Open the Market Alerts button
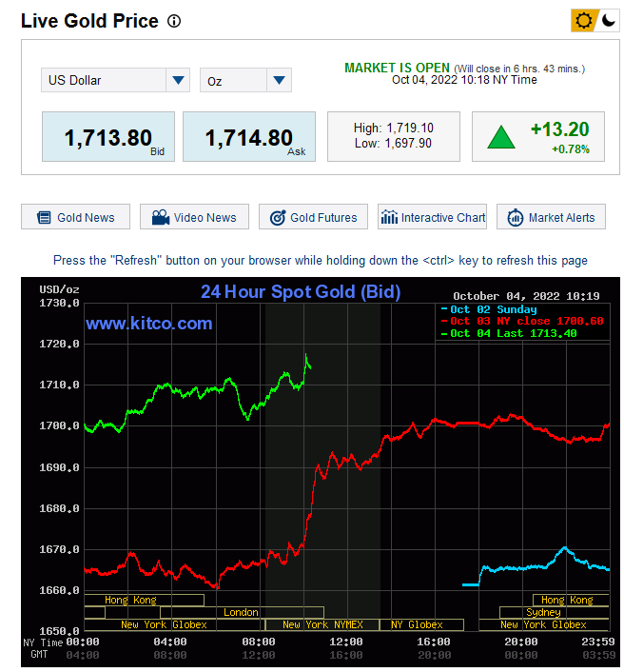 (x=551, y=217)
